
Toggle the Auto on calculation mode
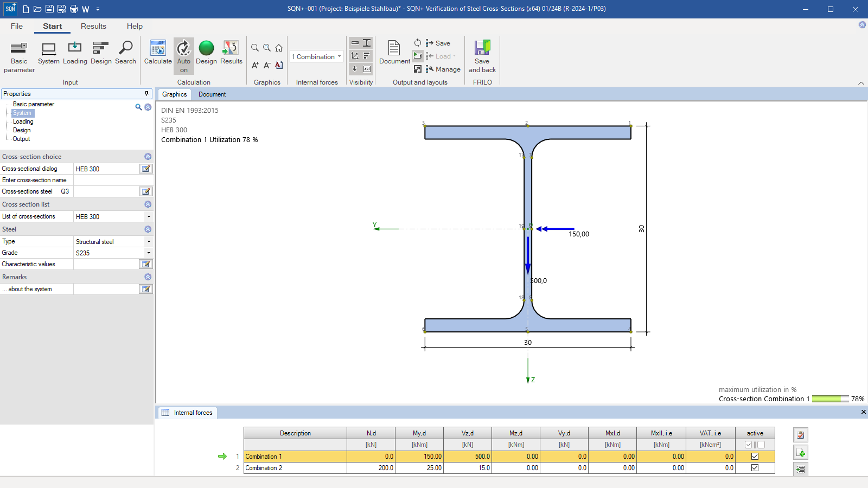point(184,56)
